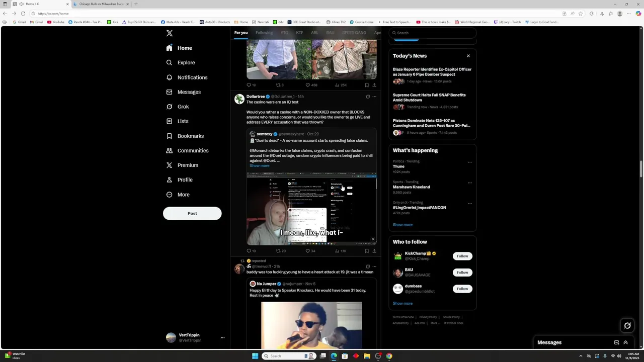
Task: Open a new browser tab
Action: pyautogui.click(x=136, y=4)
